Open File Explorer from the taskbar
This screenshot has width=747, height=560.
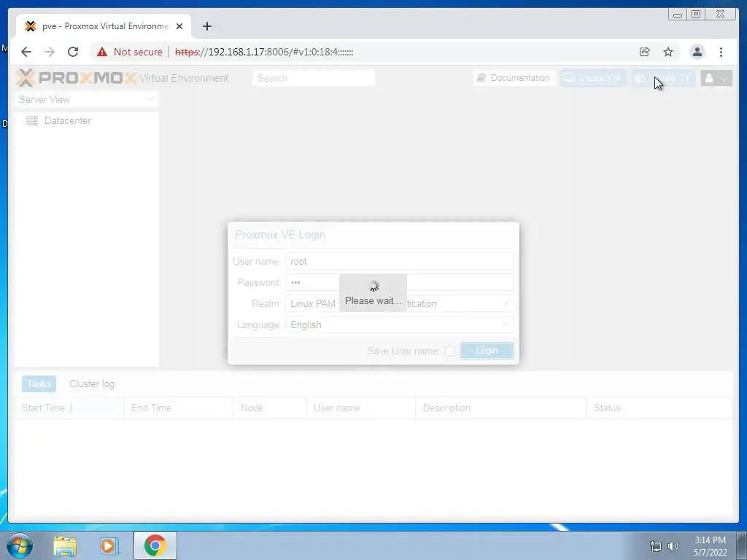[65, 545]
